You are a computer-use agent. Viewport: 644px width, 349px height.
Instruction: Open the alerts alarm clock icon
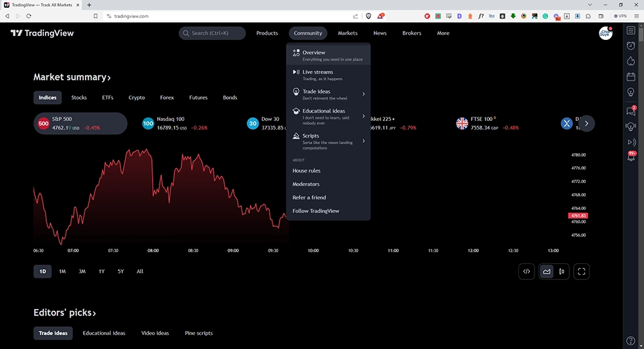[631, 46]
